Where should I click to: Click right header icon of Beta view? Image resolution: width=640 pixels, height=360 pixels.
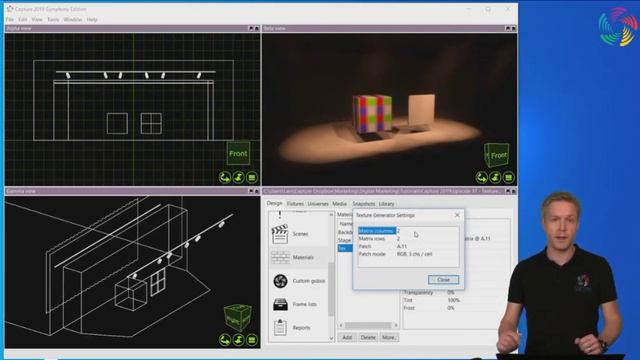coord(513,28)
